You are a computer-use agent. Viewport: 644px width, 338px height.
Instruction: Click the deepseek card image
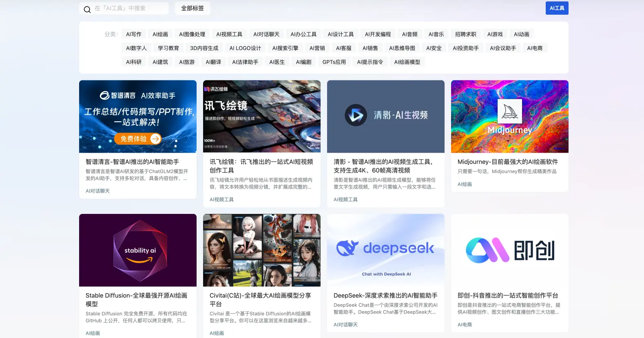[x=386, y=250]
